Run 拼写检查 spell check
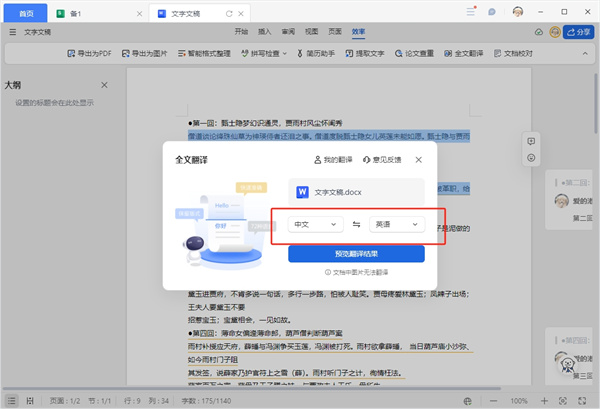Screen dimensions: 600x409 coord(261,54)
